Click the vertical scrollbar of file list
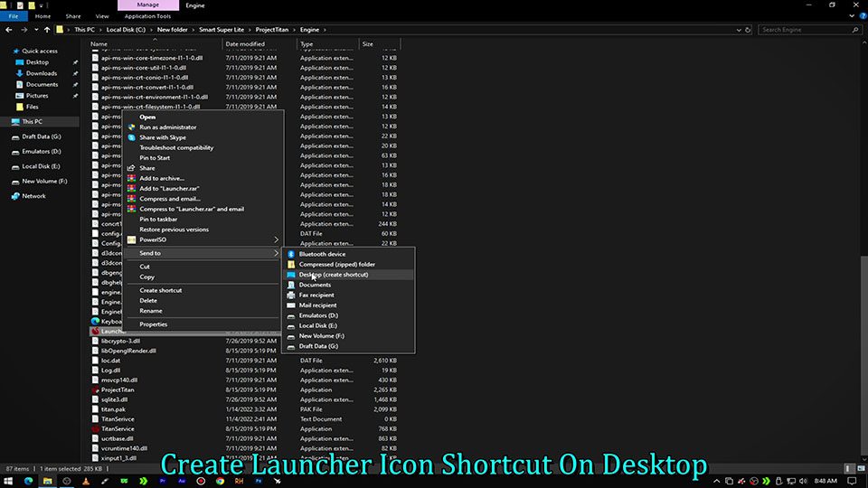The image size is (868, 488). (864, 354)
